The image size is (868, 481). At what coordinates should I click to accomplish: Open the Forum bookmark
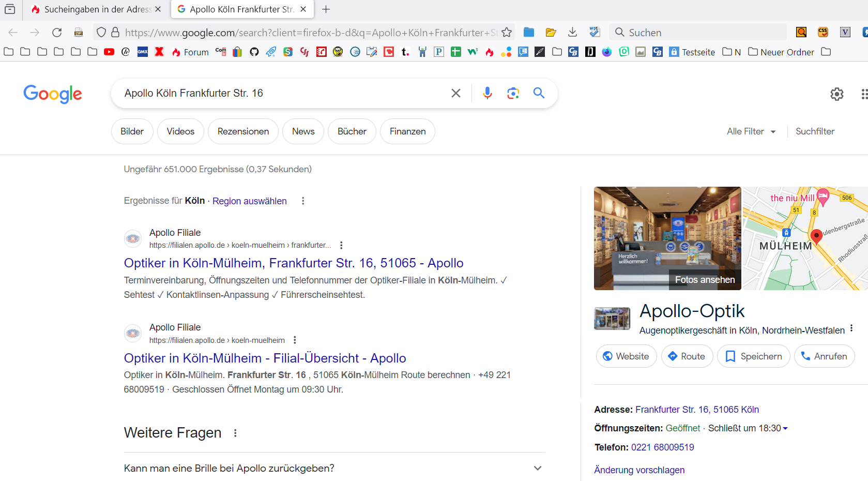click(x=190, y=52)
